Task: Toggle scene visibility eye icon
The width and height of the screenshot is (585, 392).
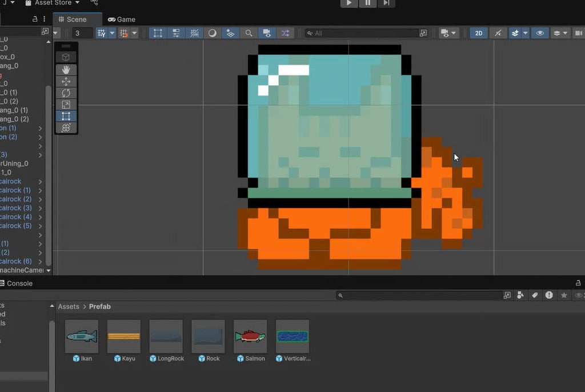Action: point(540,33)
